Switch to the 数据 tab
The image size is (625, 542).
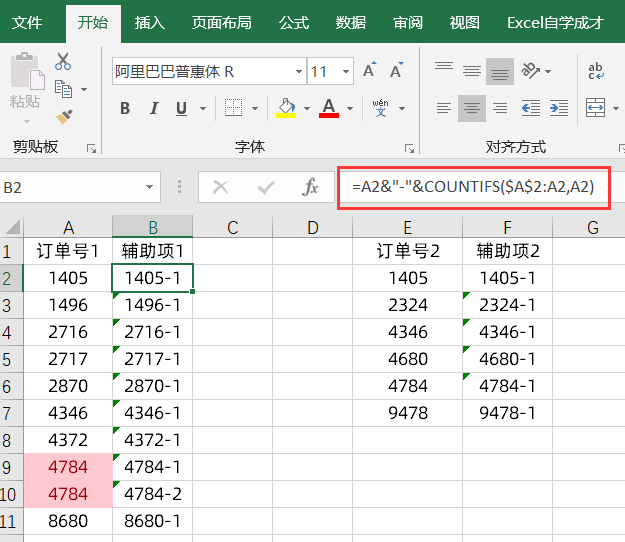[351, 23]
